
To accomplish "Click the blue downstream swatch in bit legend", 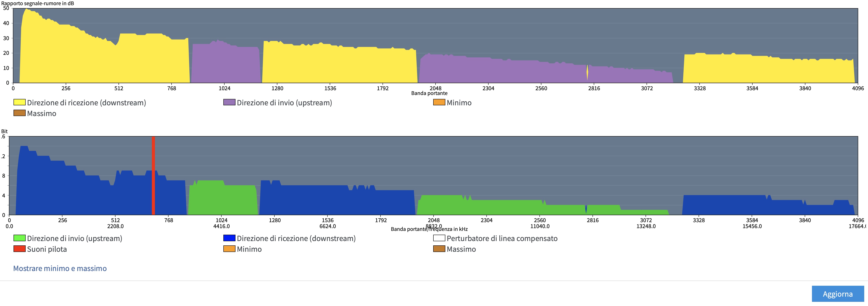I will pos(229,238).
